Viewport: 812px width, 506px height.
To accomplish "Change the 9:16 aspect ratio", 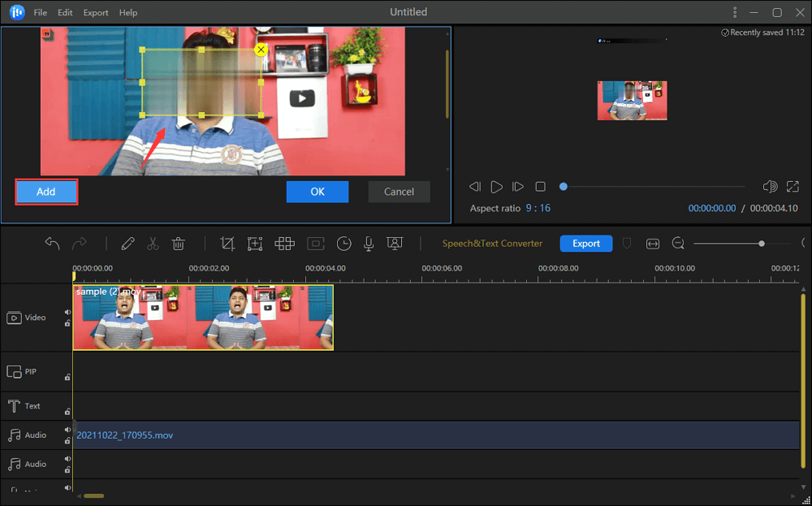I will (x=537, y=209).
